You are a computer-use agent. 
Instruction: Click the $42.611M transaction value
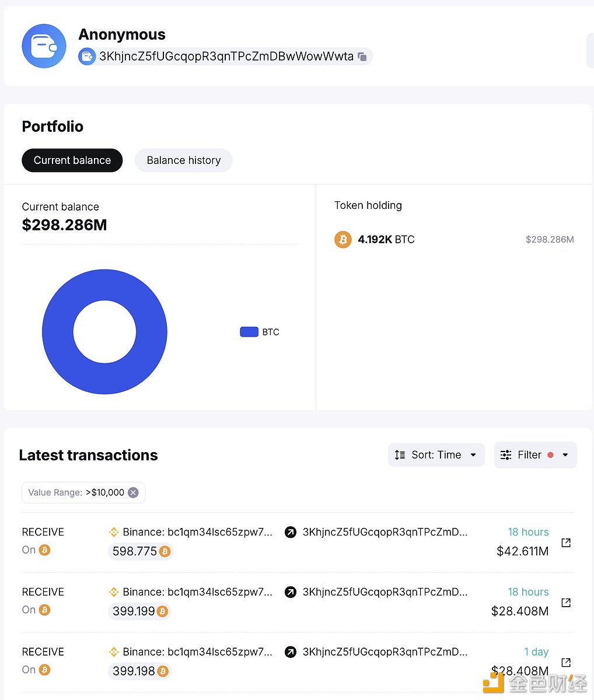click(523, 551)
